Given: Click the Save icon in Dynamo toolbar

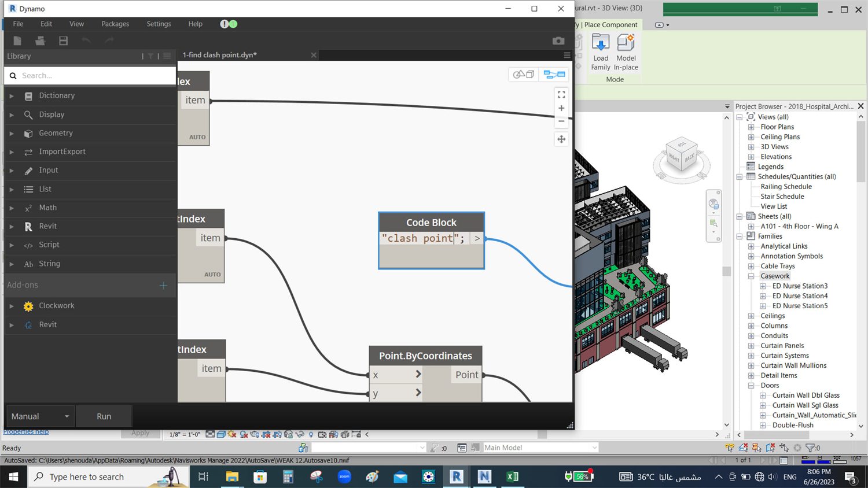Looking at the screenshot, I should [63, 40].
